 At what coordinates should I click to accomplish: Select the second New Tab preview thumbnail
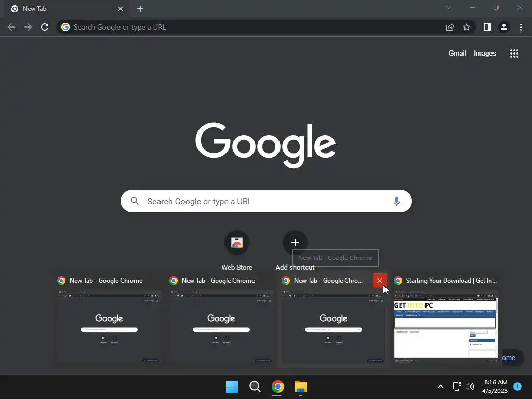tap(221, 326)
